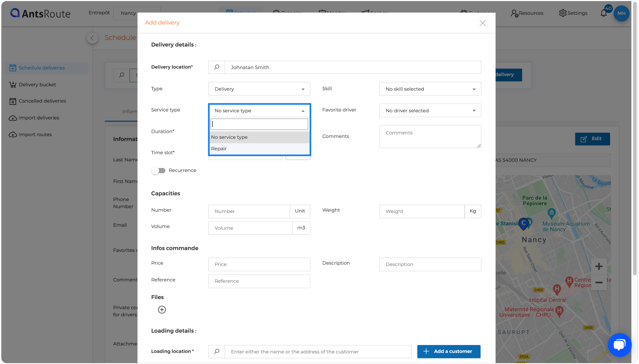Click the Loading location search icon

[216, 351]
